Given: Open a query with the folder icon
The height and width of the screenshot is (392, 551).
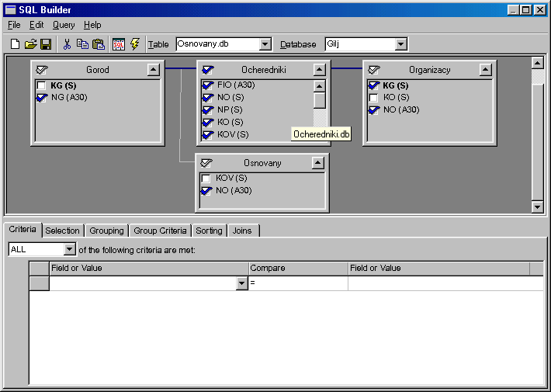Looking at the screenshot, I should click(31, 44).
